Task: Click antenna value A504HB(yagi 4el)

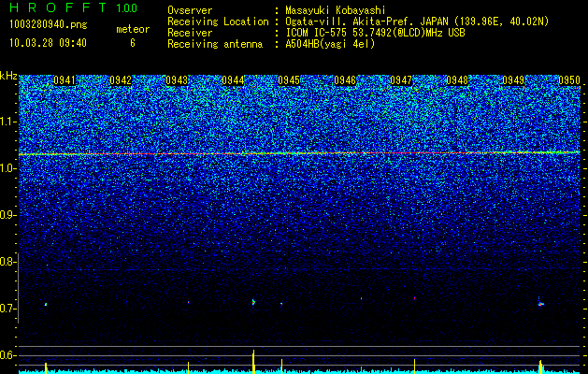Action: click(x=330, y=44)
